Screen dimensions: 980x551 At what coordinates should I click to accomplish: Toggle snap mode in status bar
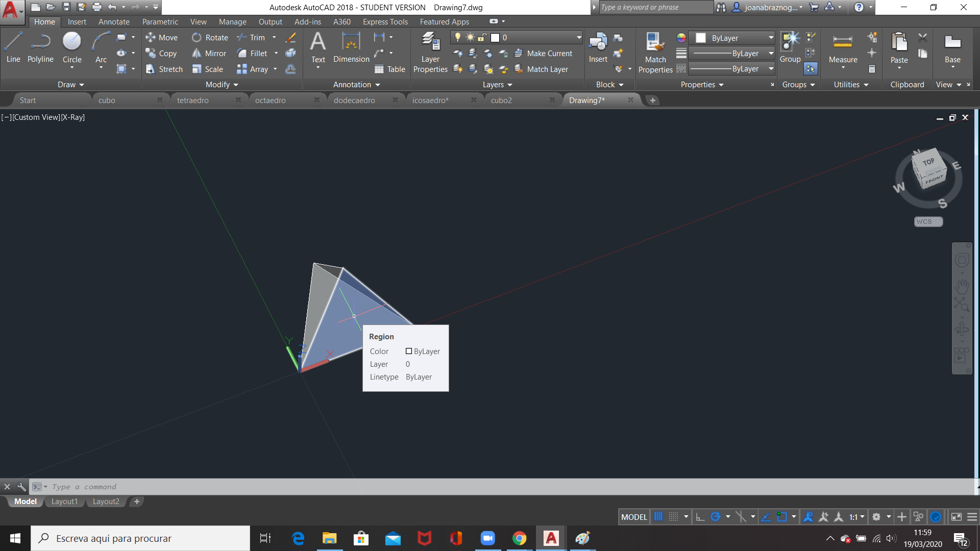(x=674, y=517)
